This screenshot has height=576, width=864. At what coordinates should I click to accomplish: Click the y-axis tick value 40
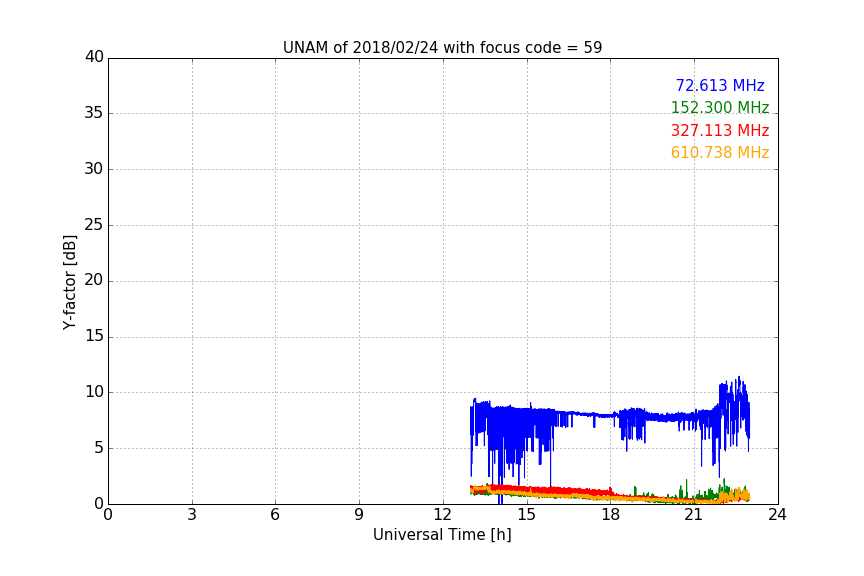click(x=94, y=57)
